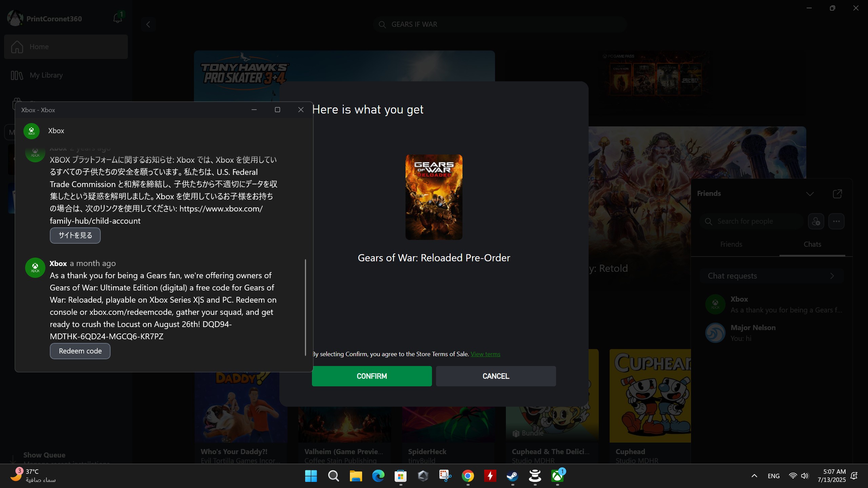Viewport: 868px width, 488px height.
Task: Click the Gears of War: Reloaded cover art
Action: [x=434, y=197]
